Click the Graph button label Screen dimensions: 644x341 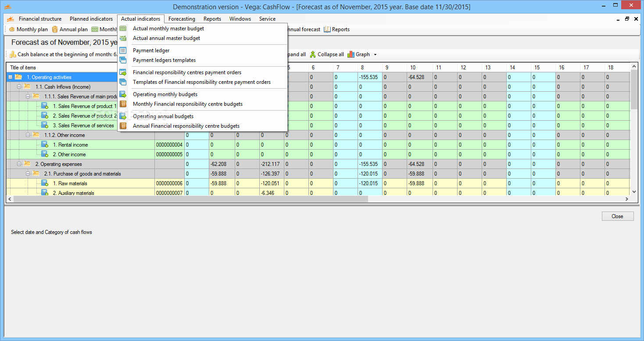pyautogui.click(x=363, y=54)
